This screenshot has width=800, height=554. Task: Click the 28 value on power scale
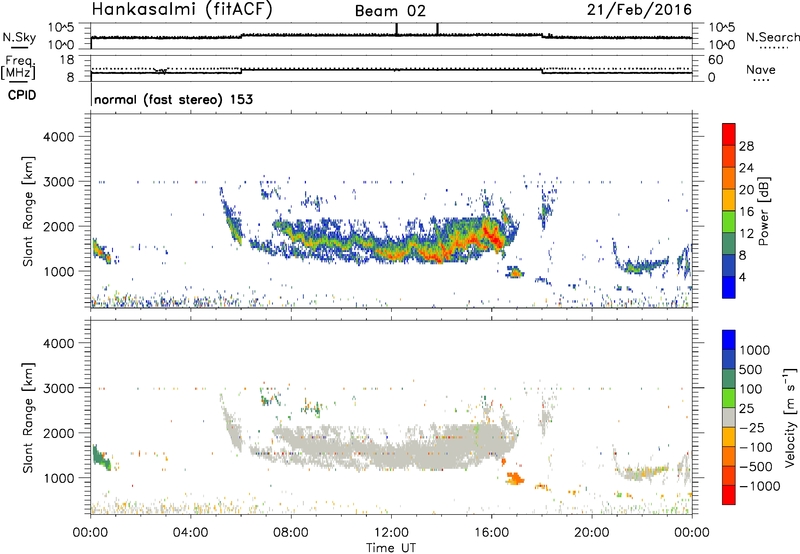pyautogui.click(x=746, y=146)
